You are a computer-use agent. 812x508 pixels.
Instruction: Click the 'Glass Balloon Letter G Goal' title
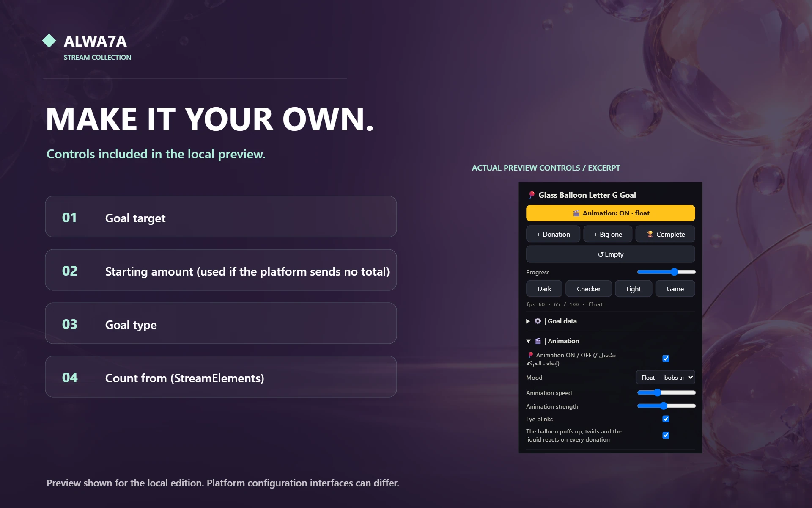[x=587, y=195]
